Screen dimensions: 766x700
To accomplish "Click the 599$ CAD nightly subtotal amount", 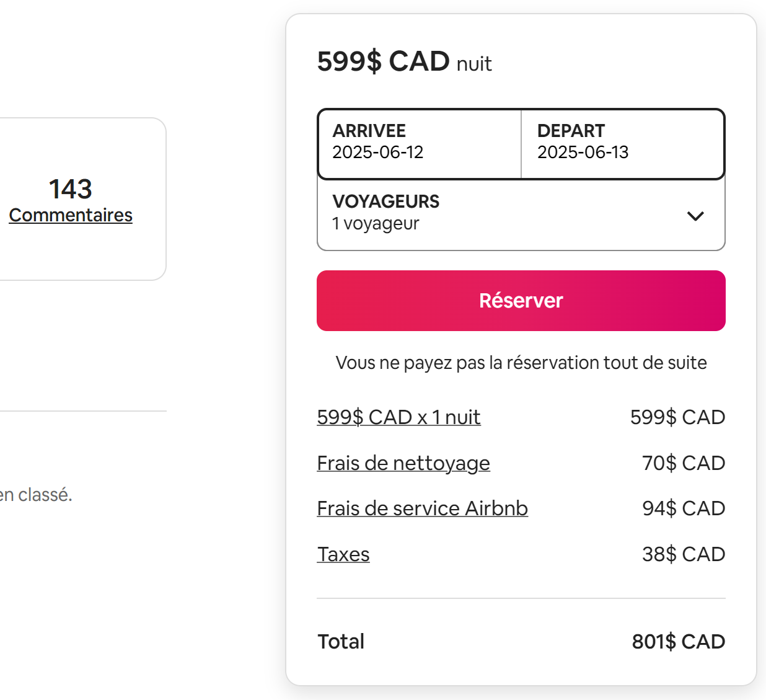I will (x=678, y=417).
